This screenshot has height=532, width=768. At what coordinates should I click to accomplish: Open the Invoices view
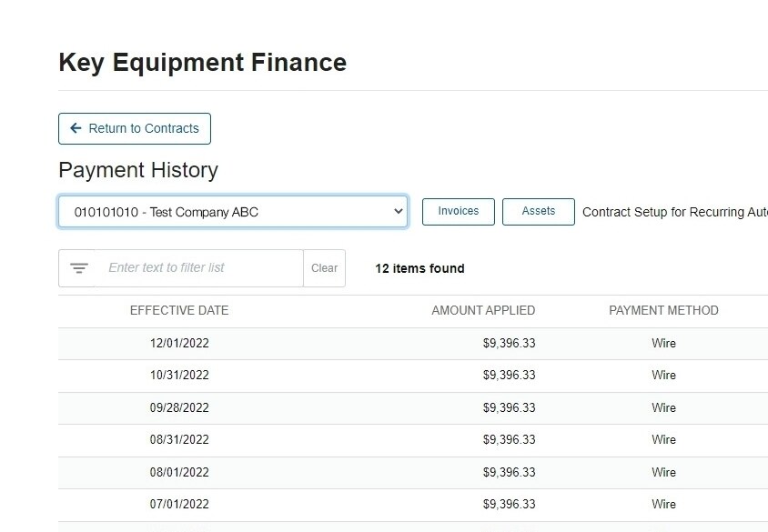459,212
